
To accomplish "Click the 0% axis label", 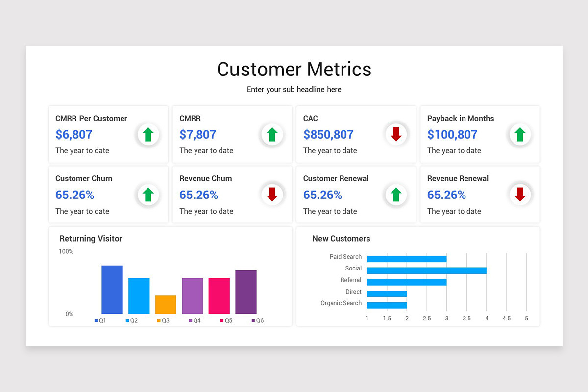I will (x=70, y=314).
